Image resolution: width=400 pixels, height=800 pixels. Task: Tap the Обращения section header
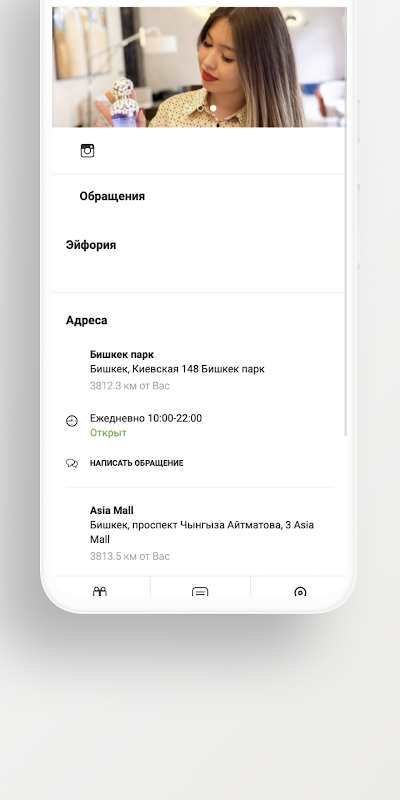point(112,196)
